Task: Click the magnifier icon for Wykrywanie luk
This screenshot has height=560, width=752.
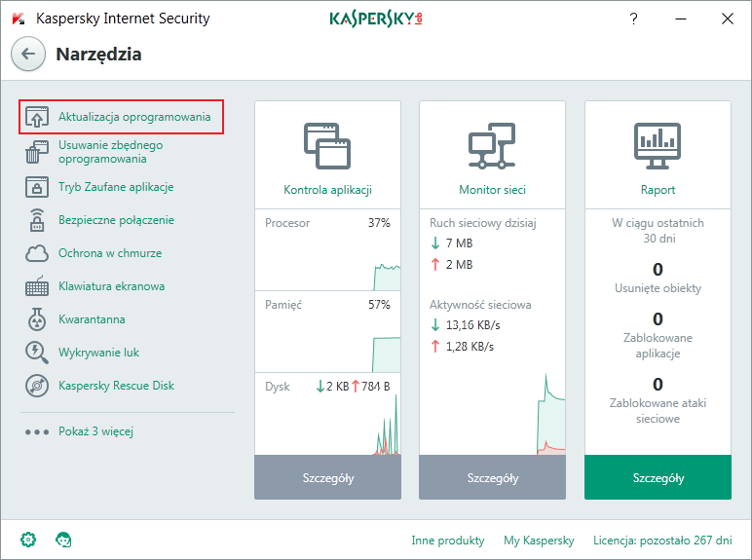Action: point(37,353)
